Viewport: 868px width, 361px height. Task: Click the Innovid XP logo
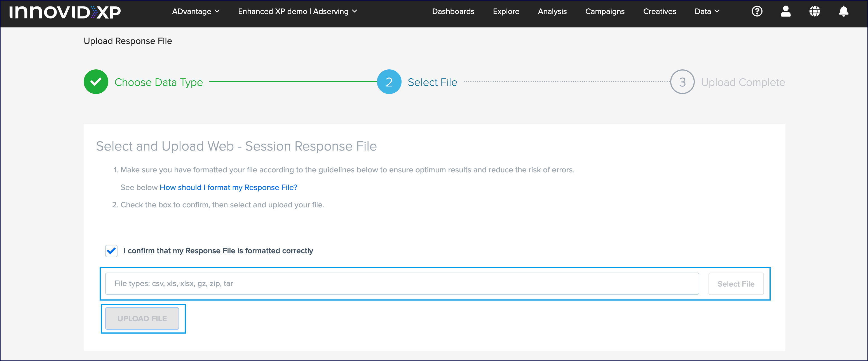click(x=65, y=12)
